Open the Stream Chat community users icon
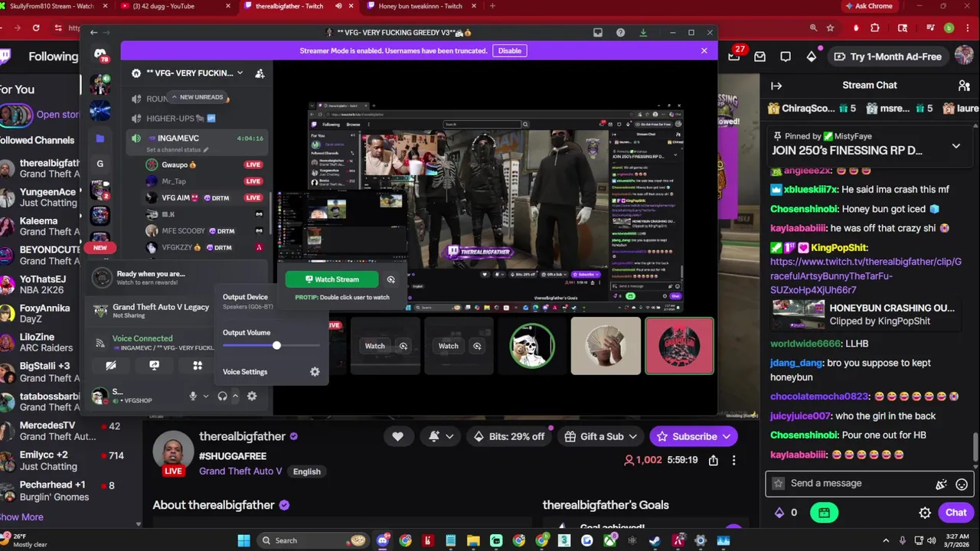The image size is (980, 551). pos(964,86)
